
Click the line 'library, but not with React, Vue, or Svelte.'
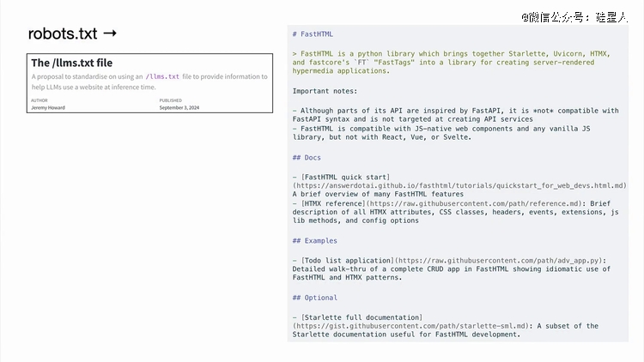pyautogui.click(x=381, y=137)
